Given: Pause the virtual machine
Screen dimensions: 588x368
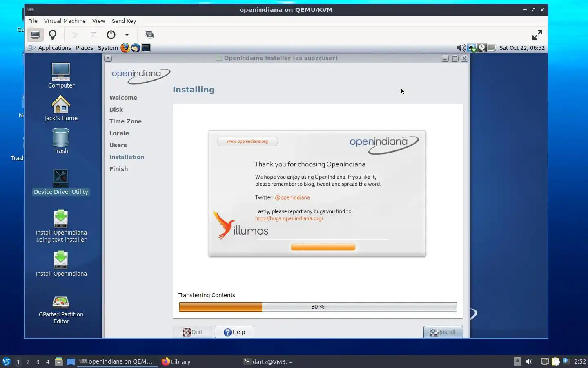Looking at the screenshot, I should (x=94, y=35).
